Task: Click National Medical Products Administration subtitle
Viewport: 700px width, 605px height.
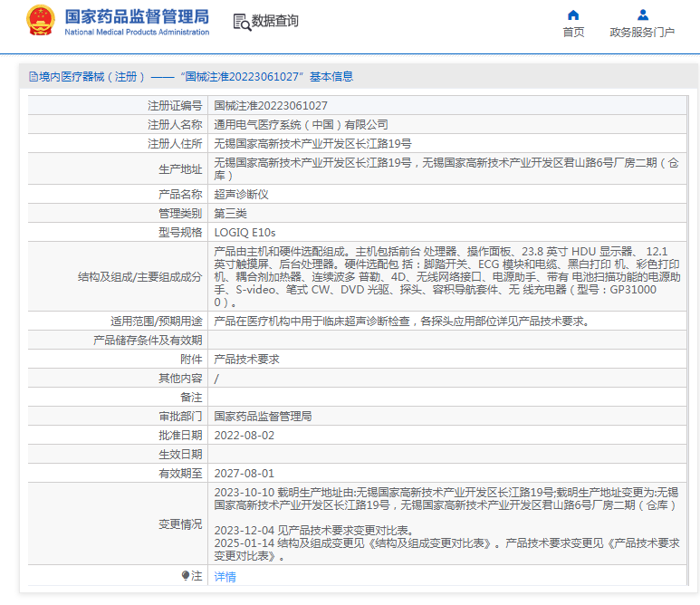Action: coord(137,32)
